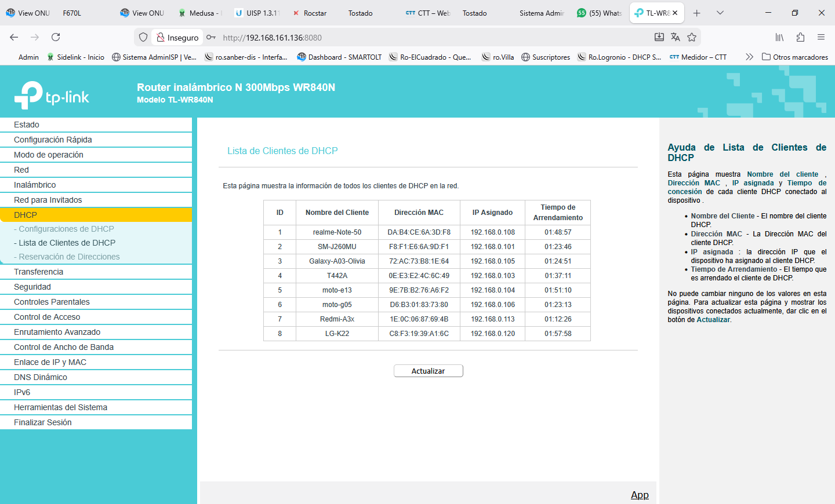Click the translate page icon
Image resolution: width=835 pixels, height=504 pixels.
pyautogui.click(x=676, y=37)
